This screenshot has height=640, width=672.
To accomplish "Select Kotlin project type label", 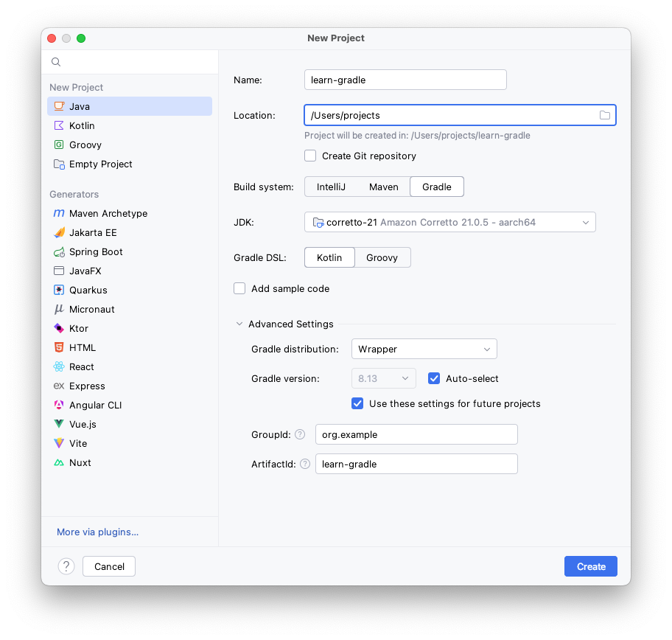I will tap(82, 125).
